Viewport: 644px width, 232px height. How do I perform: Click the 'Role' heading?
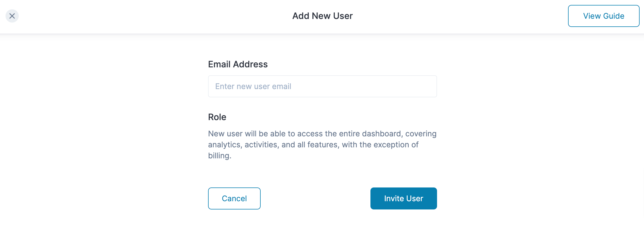tap(217, 117)
